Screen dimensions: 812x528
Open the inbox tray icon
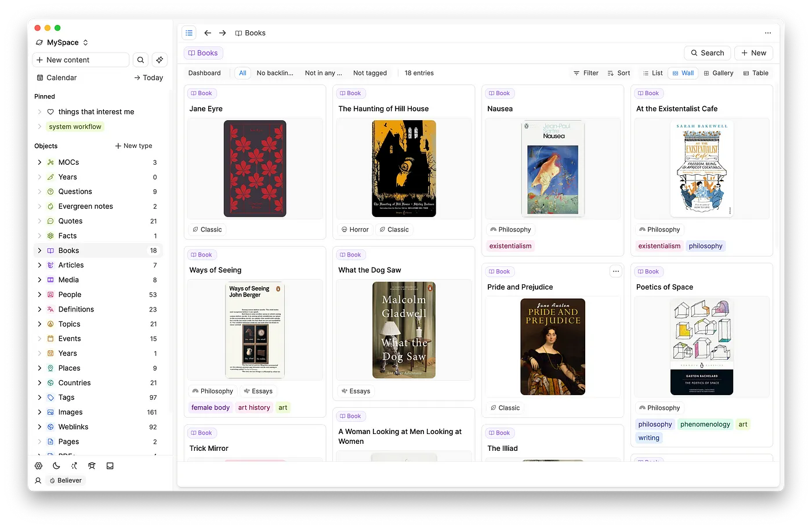pyautogui.click(x=110, y=466)
